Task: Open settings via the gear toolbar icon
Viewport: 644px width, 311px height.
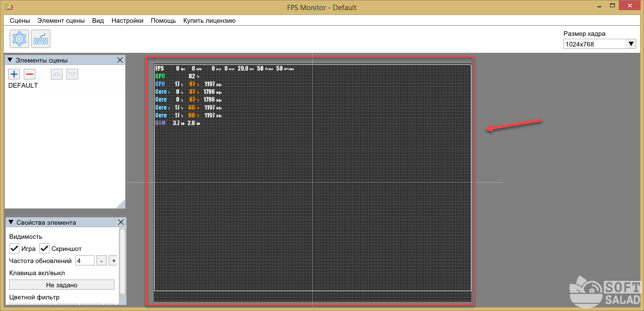Action: 19,39
